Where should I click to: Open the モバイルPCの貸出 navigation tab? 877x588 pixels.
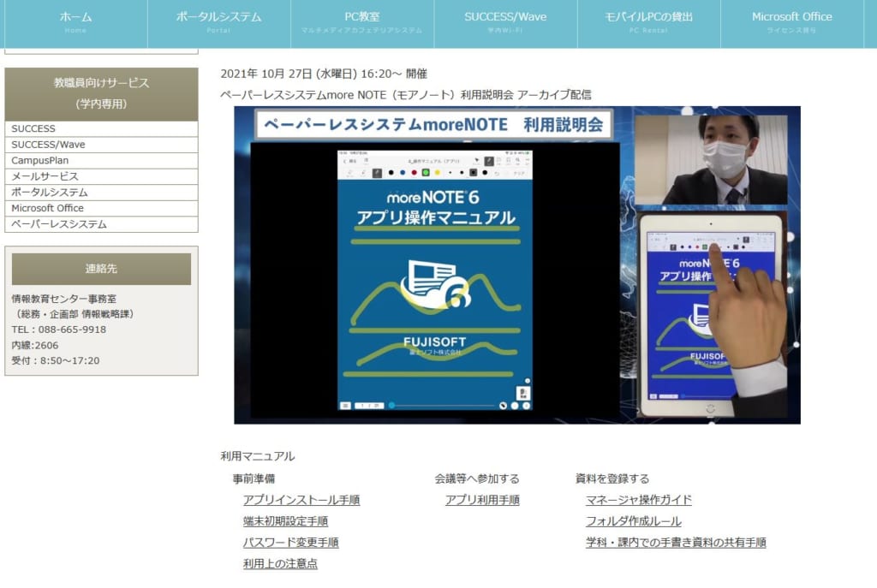[648, 23]
